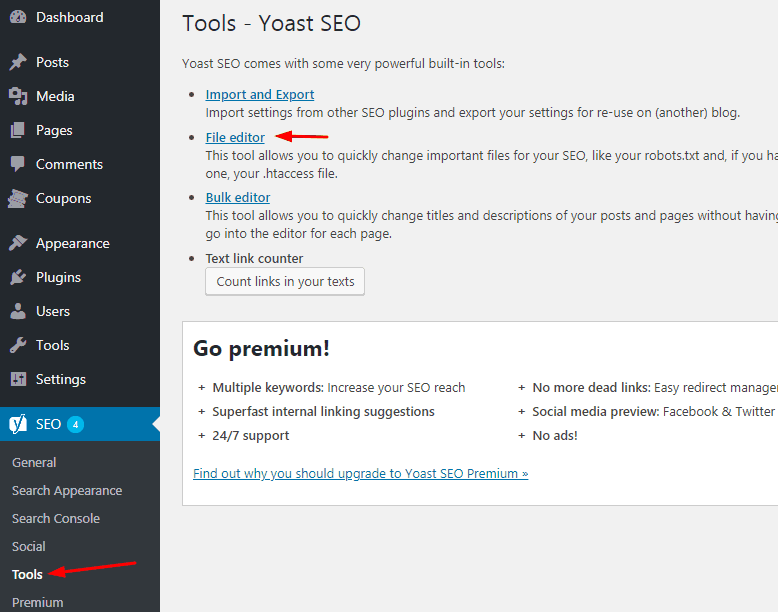Click the Dashboard gauge icon
The image size is (778, 612).
(x=18, y=17)
